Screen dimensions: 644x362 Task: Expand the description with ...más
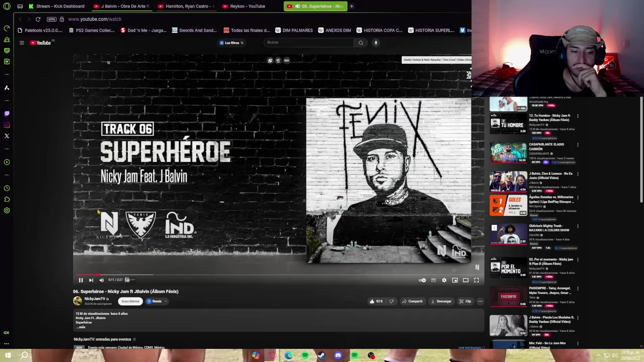pyautogui.click(x=82, y=327)
